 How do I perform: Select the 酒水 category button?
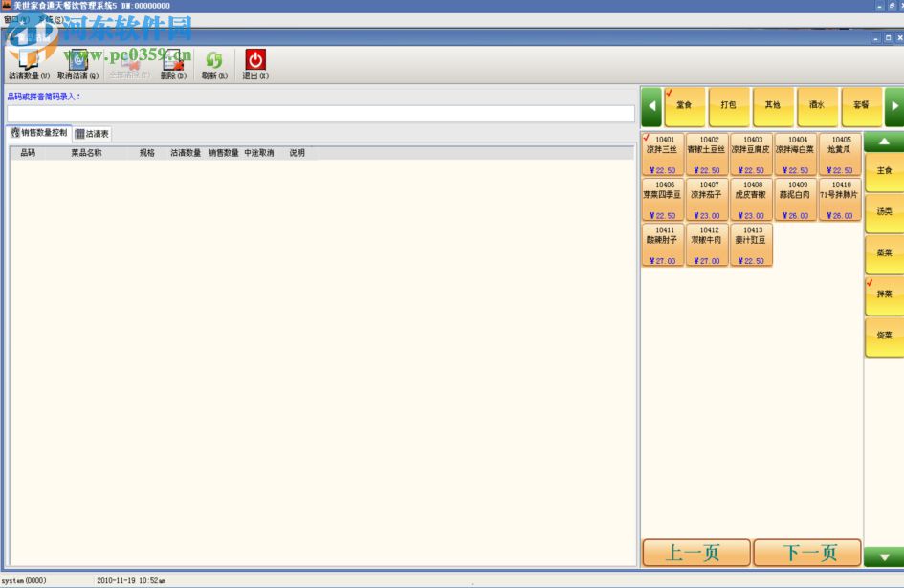(x=817, y=105)
